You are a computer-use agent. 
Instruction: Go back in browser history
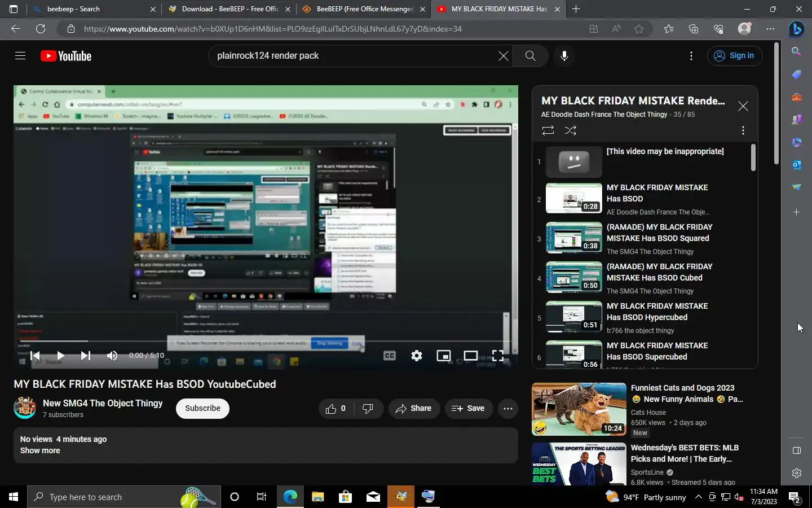16,29
